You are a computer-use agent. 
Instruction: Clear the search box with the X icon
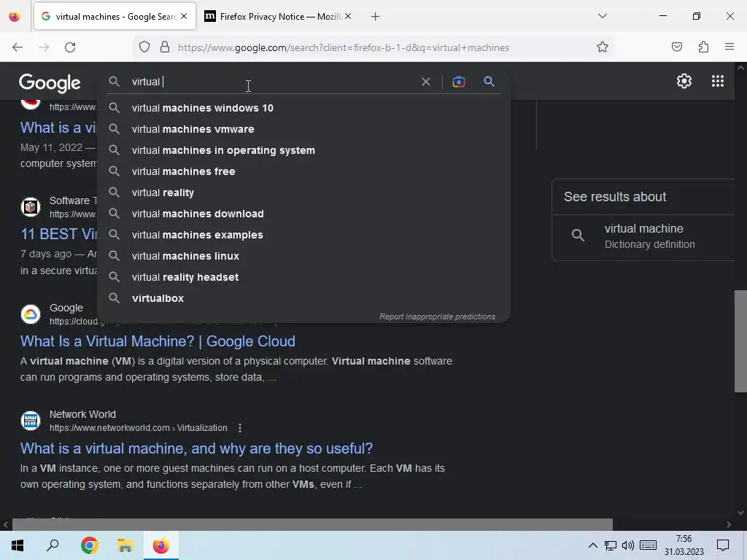[x=426, y=82]
